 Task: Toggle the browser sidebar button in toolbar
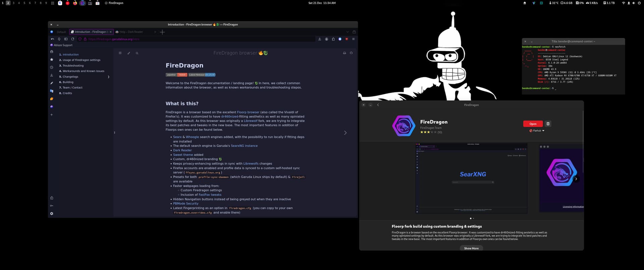pos(66,39)
